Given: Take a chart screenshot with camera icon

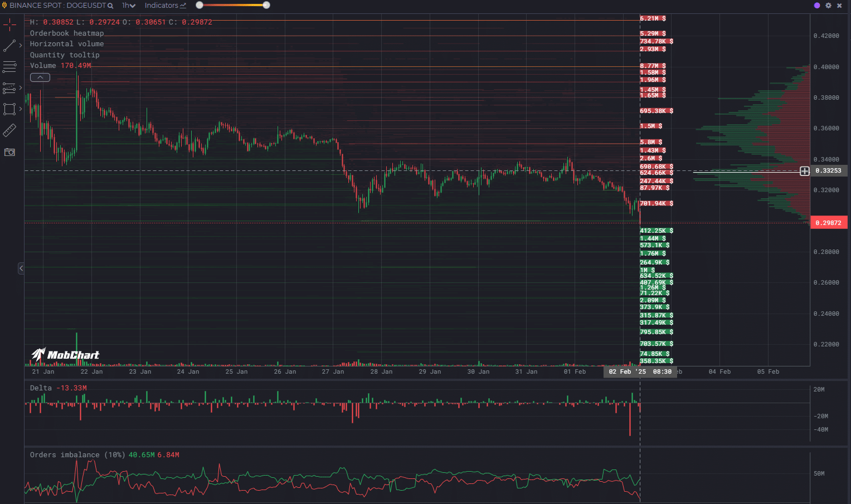Looking at the screenshot, I should pyautogui.click(x=9, y=152).
